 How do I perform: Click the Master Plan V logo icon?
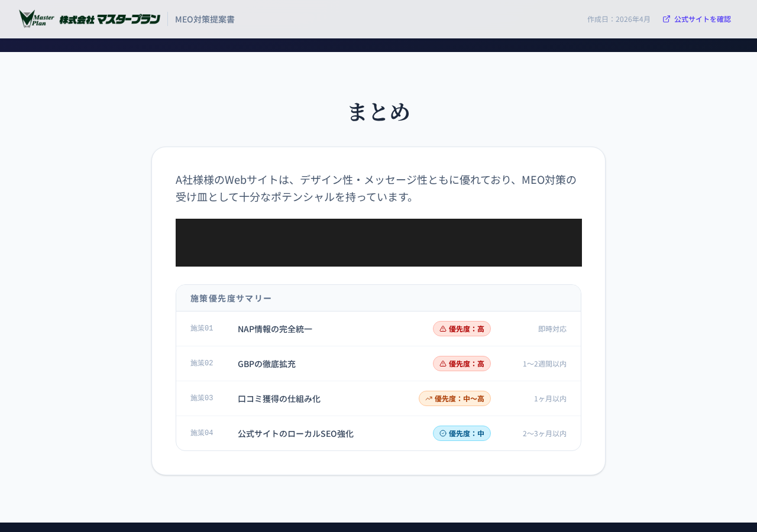tap(27, 18)
